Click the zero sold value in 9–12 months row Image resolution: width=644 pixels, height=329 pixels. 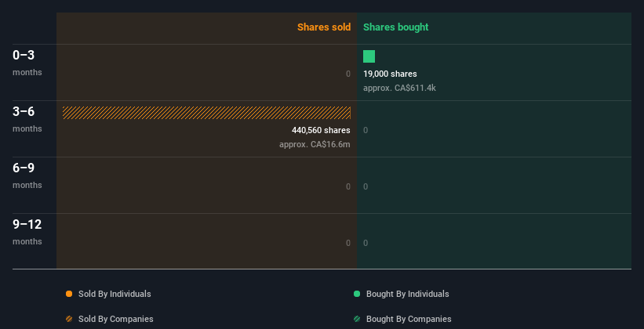[348, 244]
